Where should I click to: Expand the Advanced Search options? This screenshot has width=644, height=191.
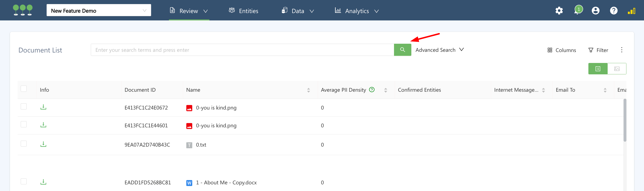pos(439,50)
